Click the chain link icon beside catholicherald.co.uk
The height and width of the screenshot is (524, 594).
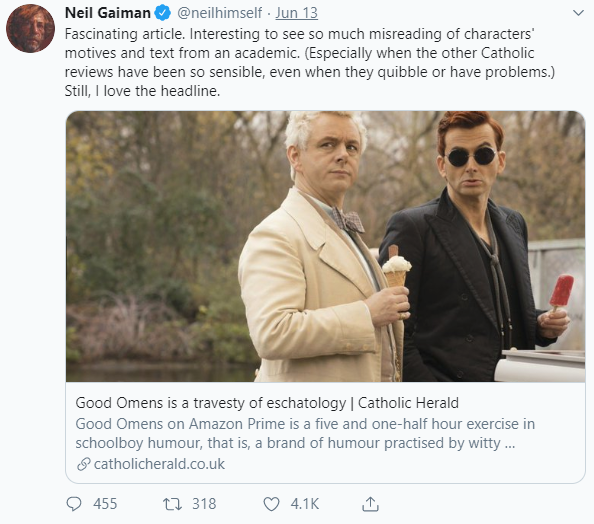pyautogui.click(x=83, y=464)
